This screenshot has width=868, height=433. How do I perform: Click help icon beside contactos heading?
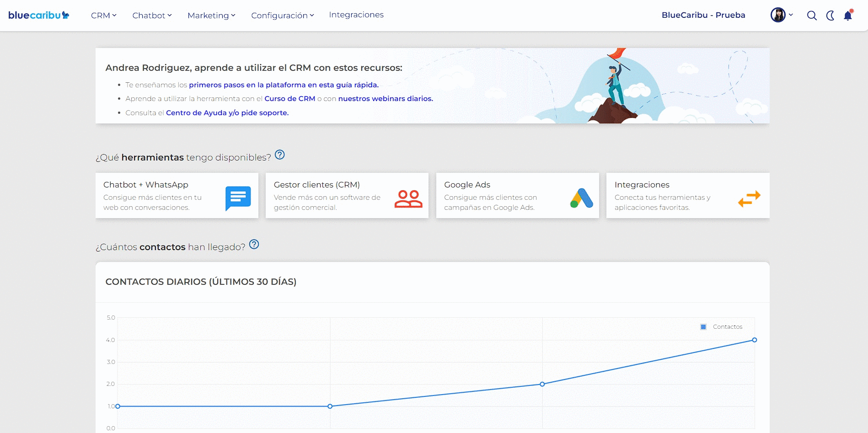point(254,244)
